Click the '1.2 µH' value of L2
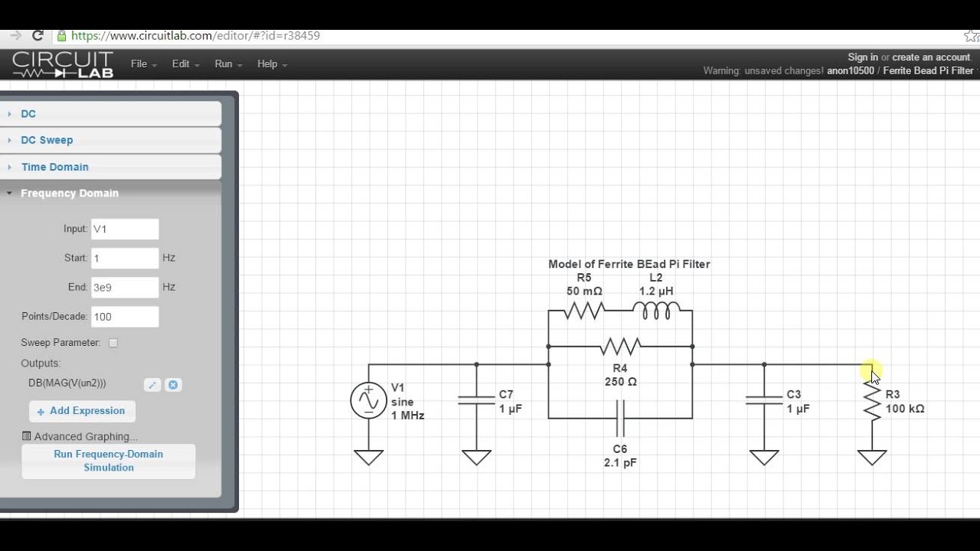 pyautogui.click(x=656, y=292)
